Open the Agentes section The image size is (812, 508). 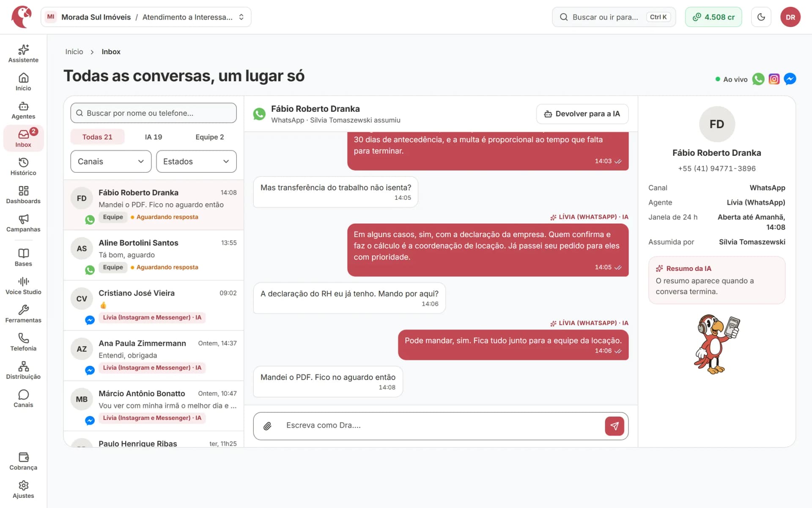coord(23,110)
